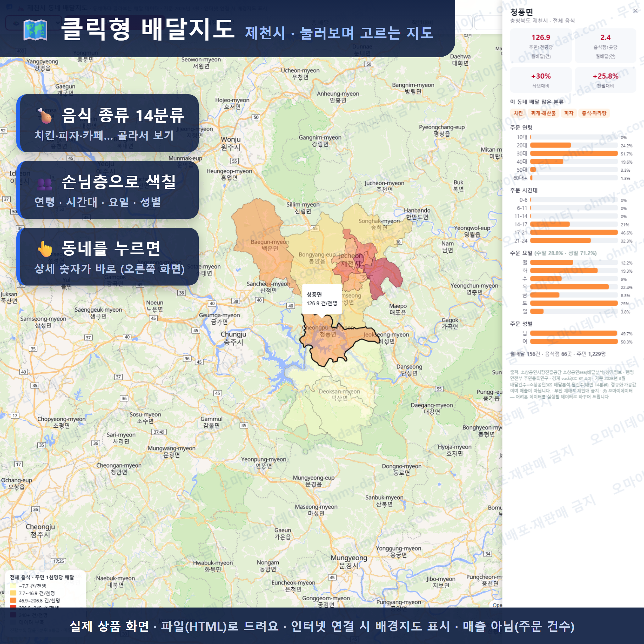Click the Cheongju 청주시 map label

tap(40, 531)
